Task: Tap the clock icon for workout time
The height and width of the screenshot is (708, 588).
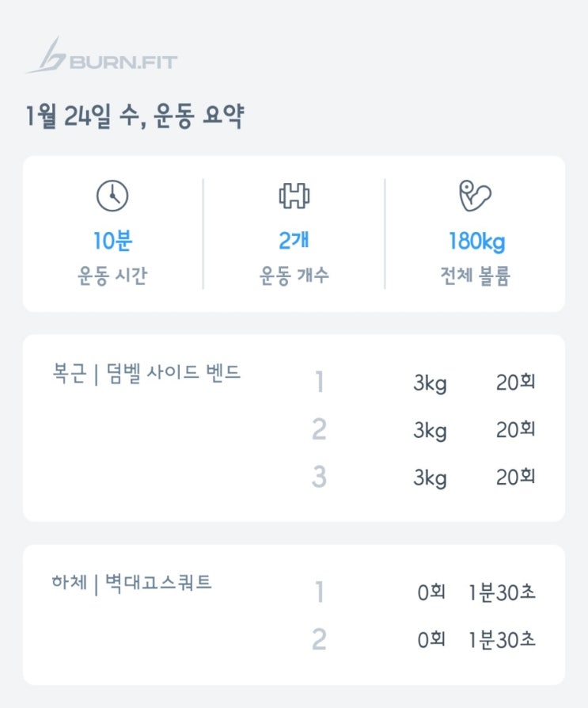Action: coord(112,196)
